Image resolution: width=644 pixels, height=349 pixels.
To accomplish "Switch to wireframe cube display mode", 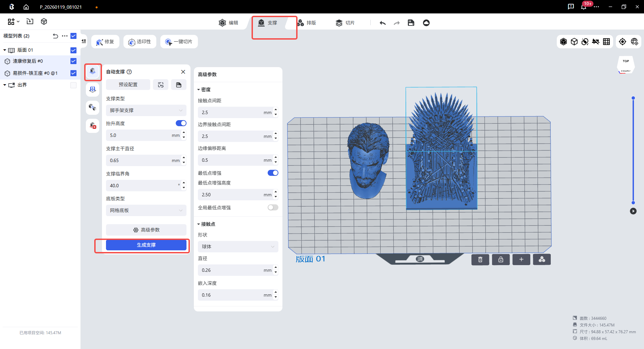I will (574, 42).
